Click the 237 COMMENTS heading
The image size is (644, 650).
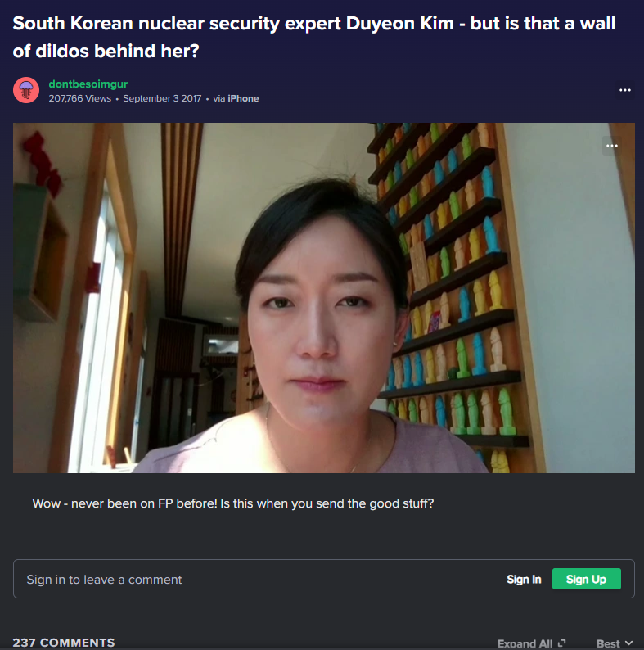[x=64, y=643]
